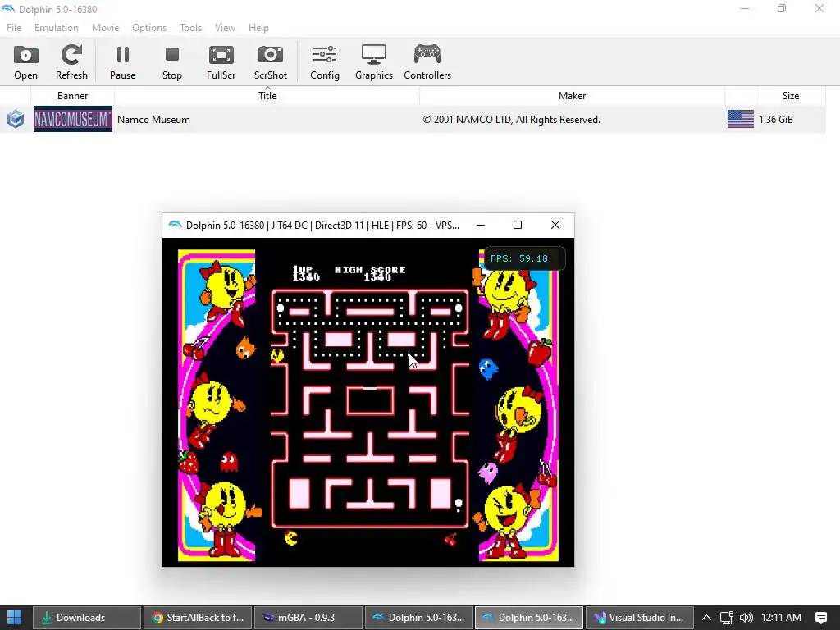840x630 pixels.
Task: Click the Ms. Pac-Man life icon below the maze
Action: tap(291, 537)
